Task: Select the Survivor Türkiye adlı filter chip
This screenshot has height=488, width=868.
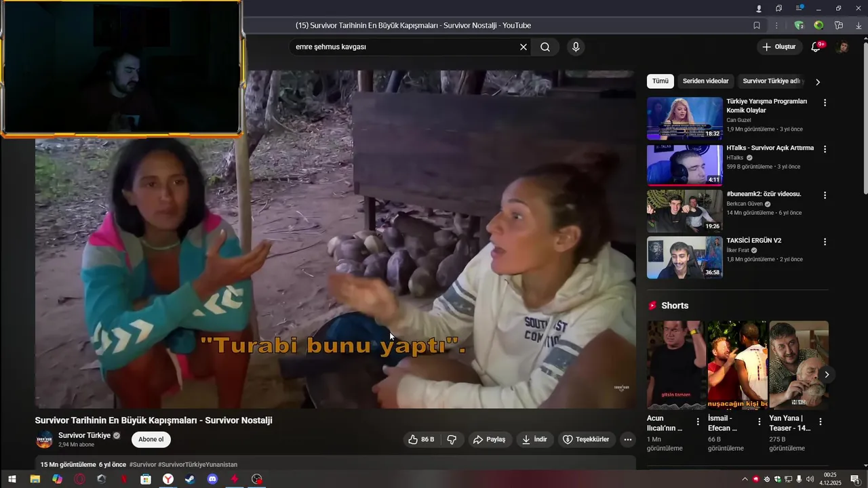Action: [771, 81]
